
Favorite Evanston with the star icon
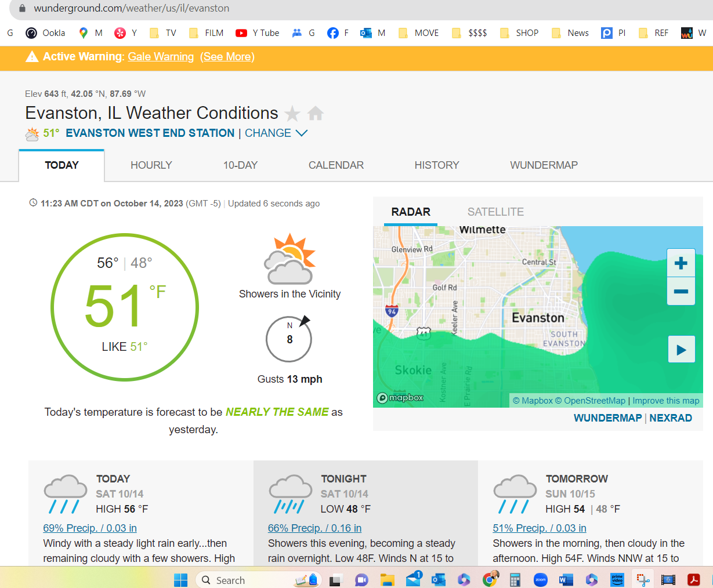pyautogui.click(x=292, y=113)
